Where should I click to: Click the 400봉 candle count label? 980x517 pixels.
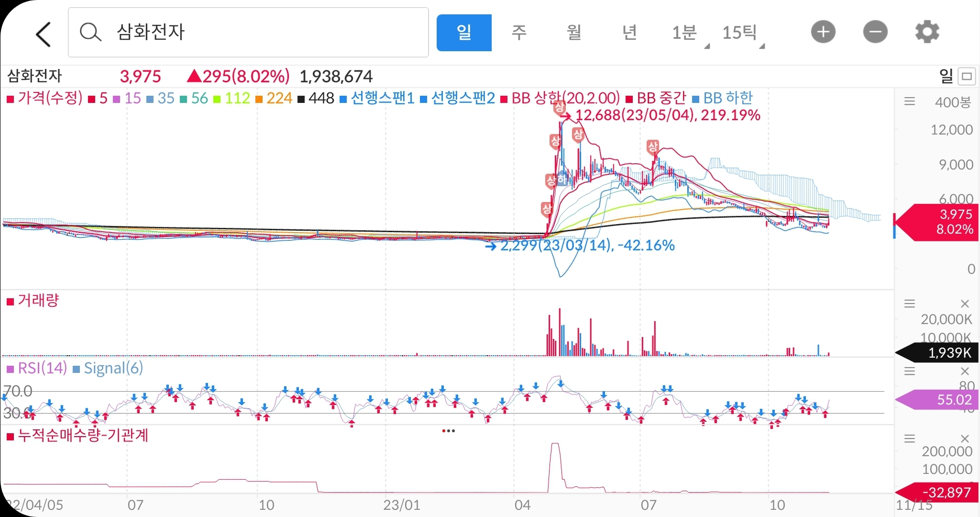[x=953, y=102]
